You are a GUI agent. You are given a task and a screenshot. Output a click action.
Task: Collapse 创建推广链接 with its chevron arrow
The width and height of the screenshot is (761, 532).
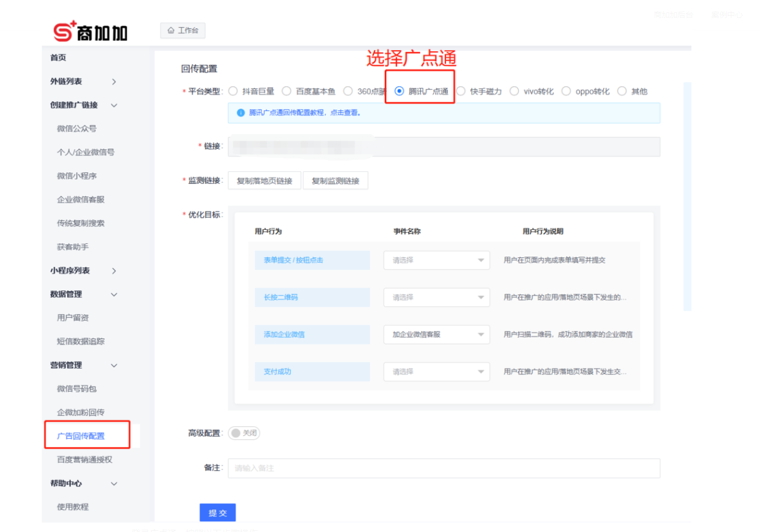pyautogui.click(x=114, y=105)
